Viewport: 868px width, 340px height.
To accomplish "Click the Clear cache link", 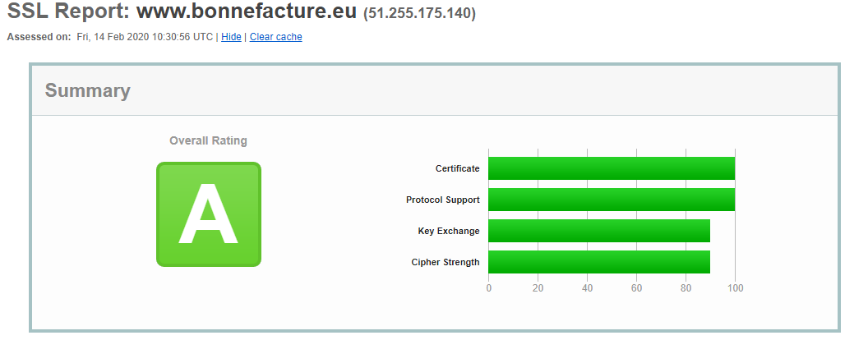I will 275,37.
